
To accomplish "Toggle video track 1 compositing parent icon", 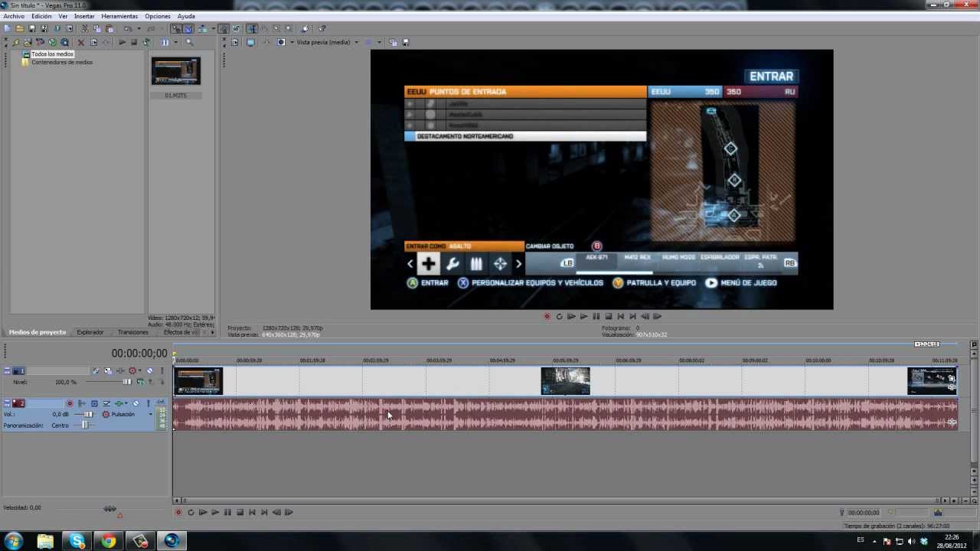I will coord(151,382).
